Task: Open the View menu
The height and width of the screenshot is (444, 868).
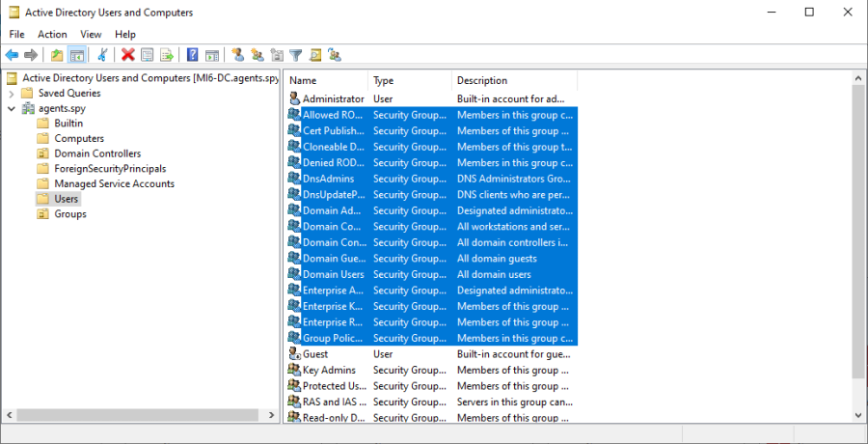Action: 91,35
